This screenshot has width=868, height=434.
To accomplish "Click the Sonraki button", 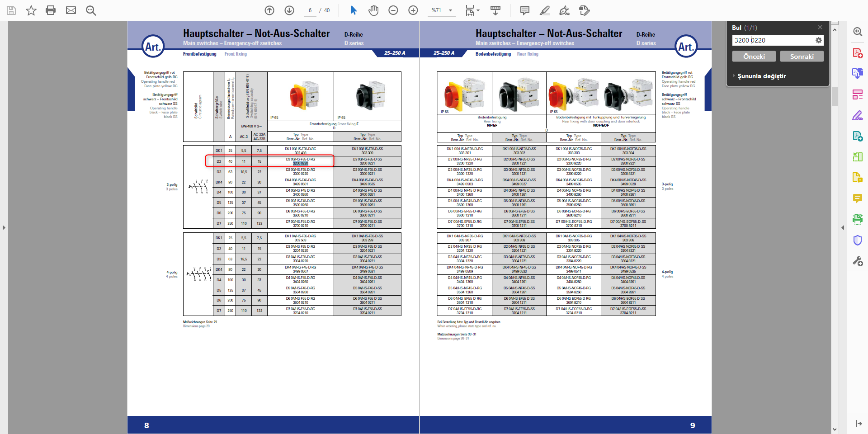I will tap(802, 57).
